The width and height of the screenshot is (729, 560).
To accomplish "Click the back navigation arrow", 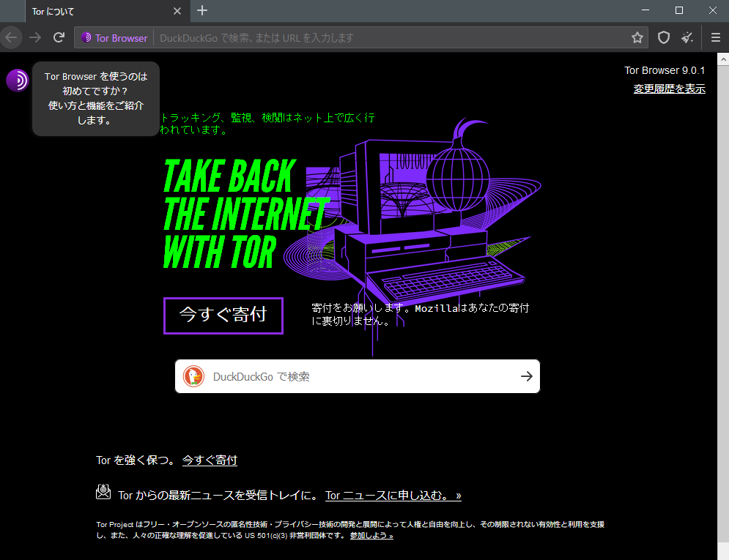I will (12, 37).
